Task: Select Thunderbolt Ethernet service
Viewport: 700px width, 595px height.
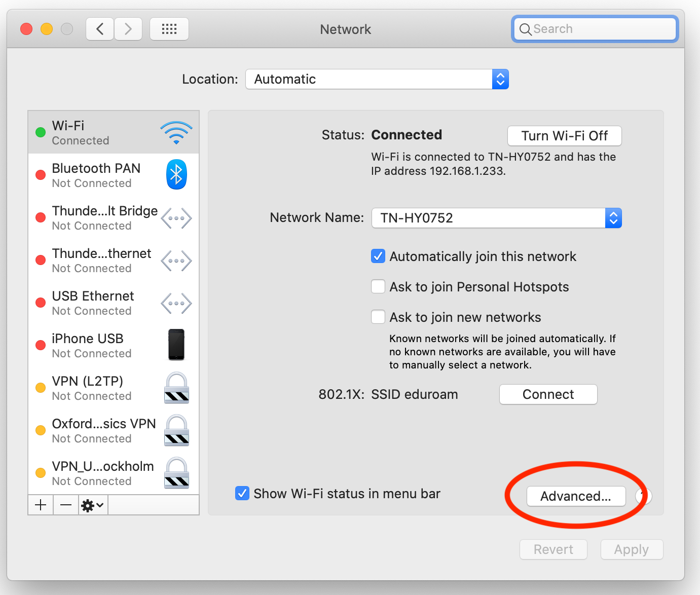Action: tap(114, 260)
